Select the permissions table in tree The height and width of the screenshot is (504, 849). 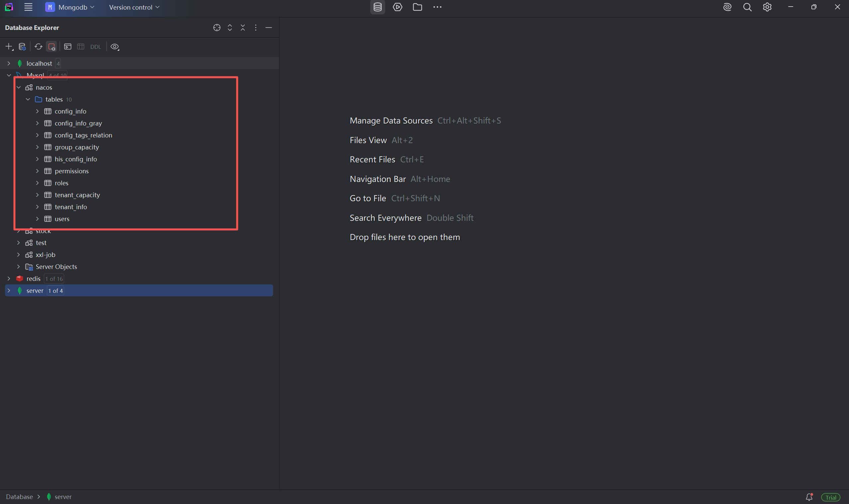point(72,171)
